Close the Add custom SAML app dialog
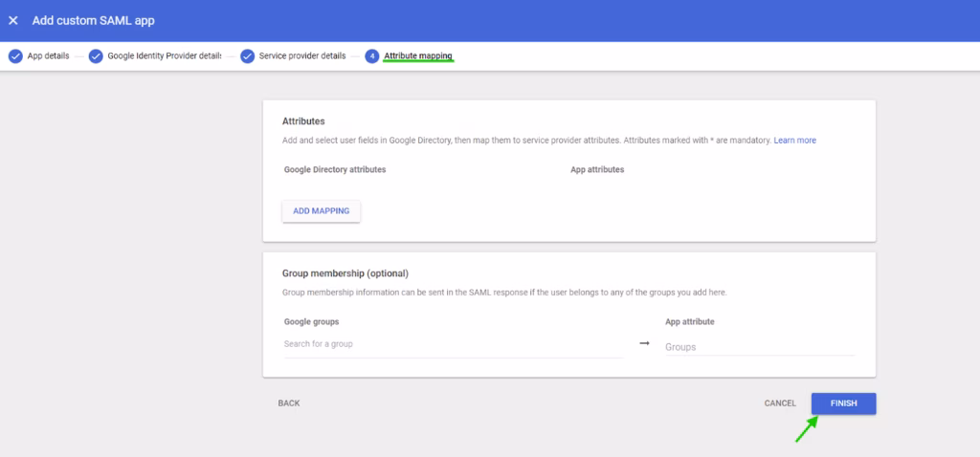980x457 pixels. click(13, 20)
